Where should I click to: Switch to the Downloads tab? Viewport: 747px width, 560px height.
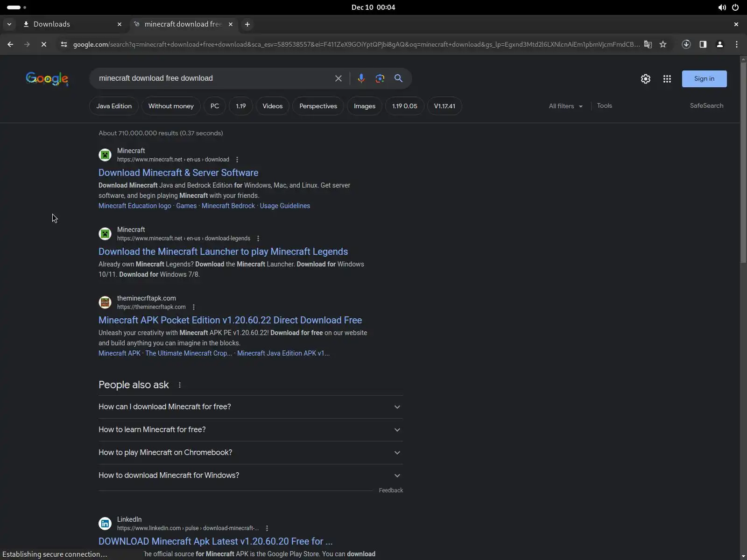[x=72, y=24]
